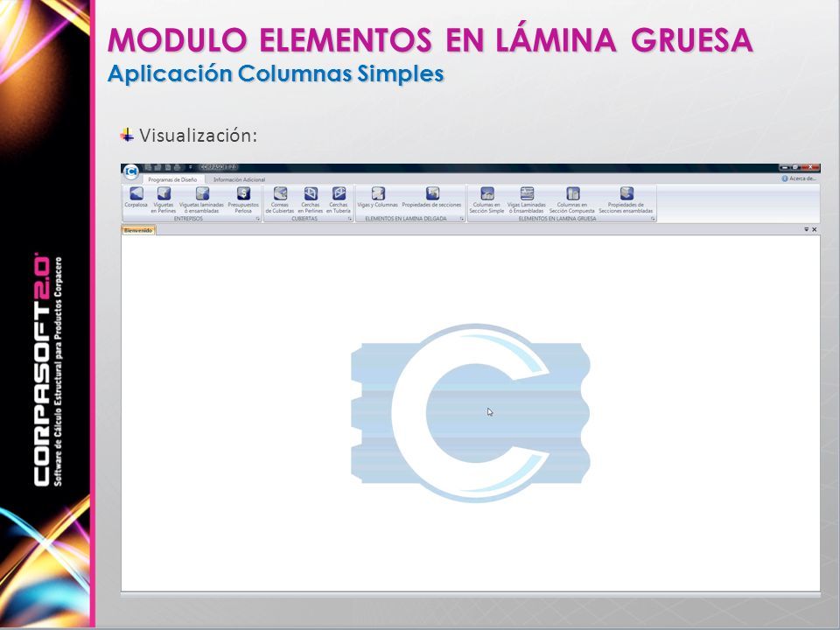Switch to Información Adicional ribbon tab
840x630 pixels.
[x=239, y=180]
